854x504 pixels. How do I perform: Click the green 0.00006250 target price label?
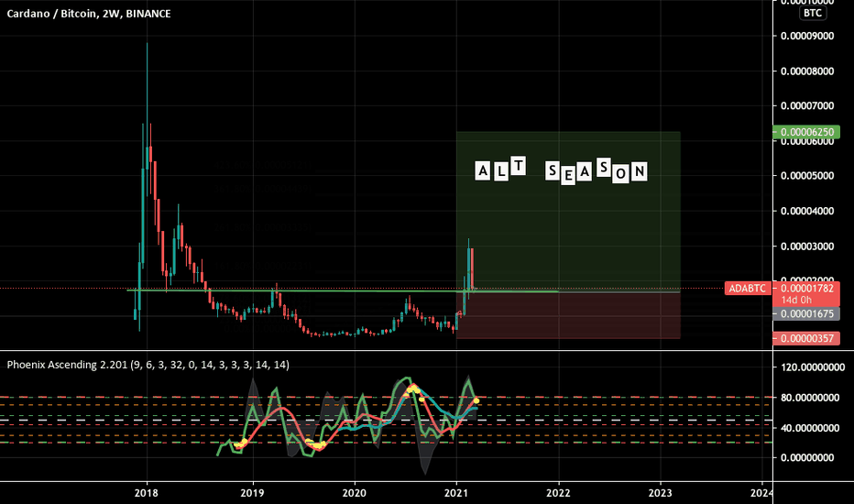(x=806, y=132)
